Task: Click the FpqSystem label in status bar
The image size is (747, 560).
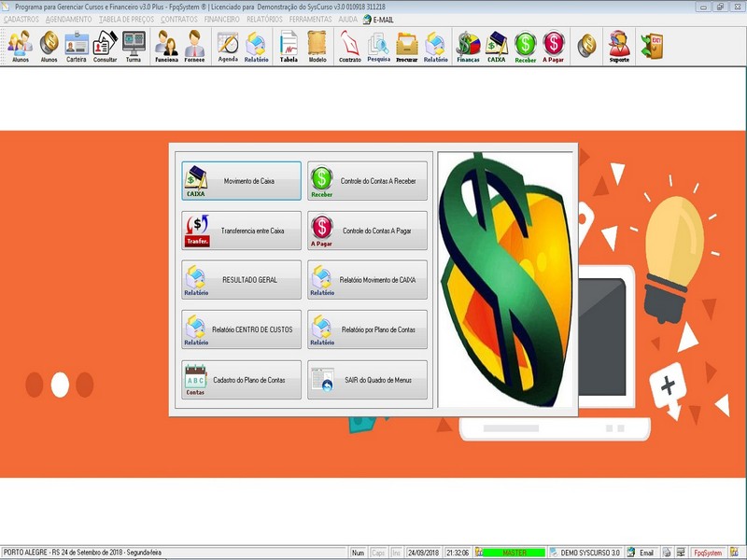Action: pos(708,553)
